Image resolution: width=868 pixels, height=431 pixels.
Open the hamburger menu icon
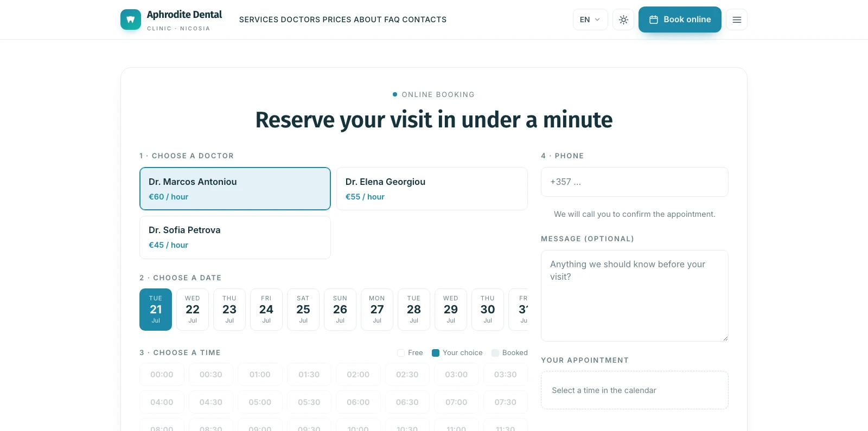click(737, 20)
